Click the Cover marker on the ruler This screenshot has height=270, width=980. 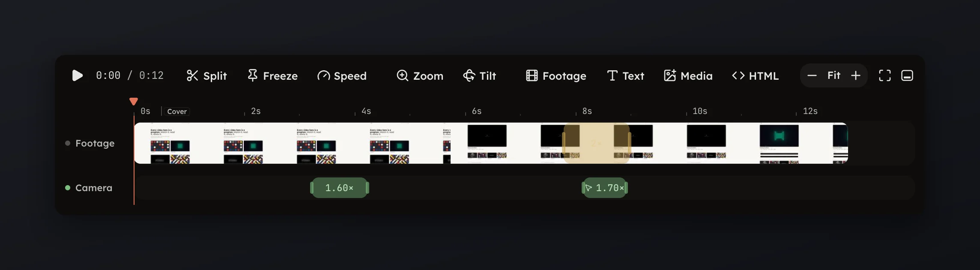(x=177, y=111)
